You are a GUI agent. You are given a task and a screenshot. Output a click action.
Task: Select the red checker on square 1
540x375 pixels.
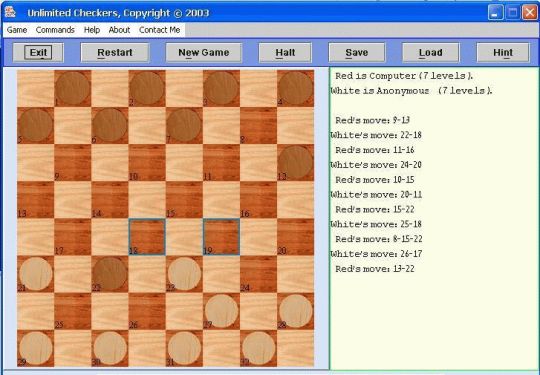[x=73, y=88]
